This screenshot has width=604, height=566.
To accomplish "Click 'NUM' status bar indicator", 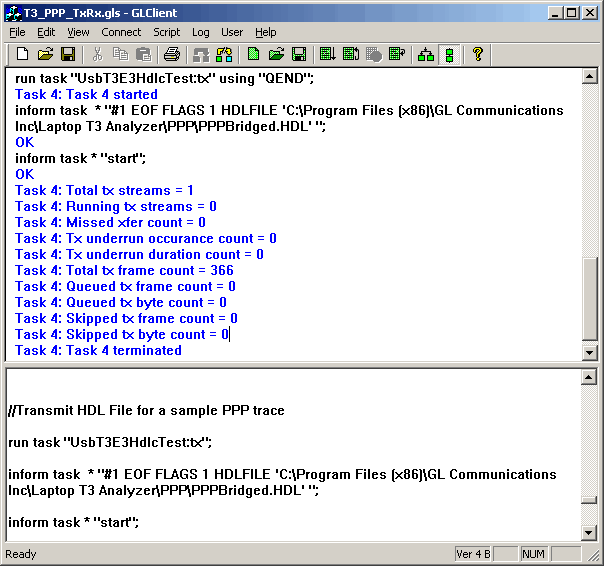I will point(534,554).
